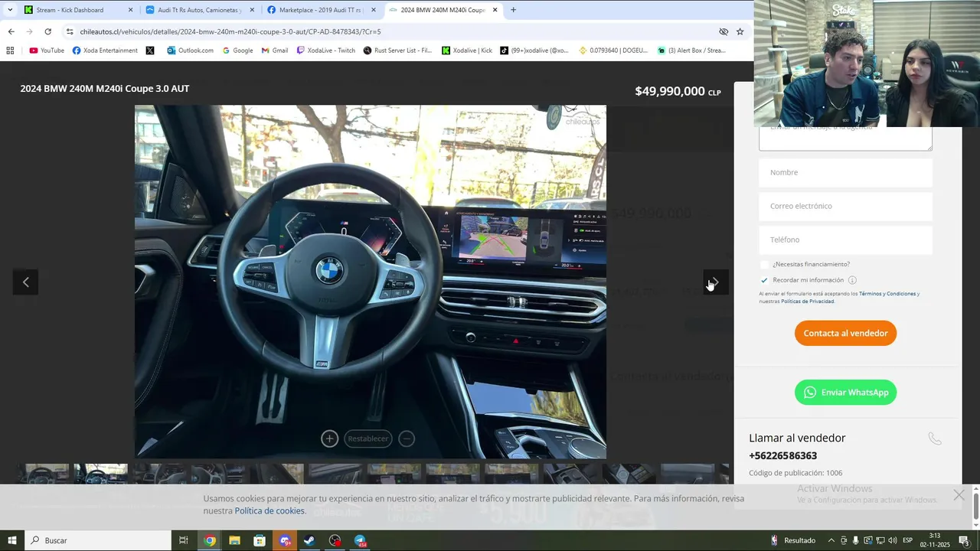
Task: Close the cookies notice banner
Action: click(x=959, y=495)
